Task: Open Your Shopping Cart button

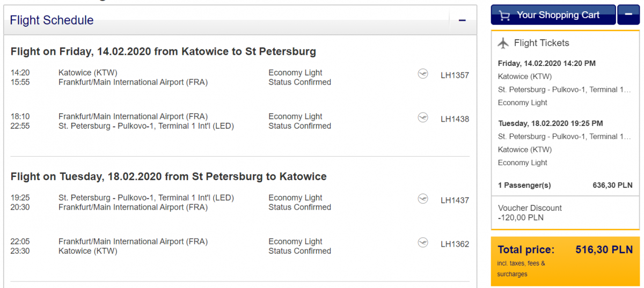Action: point(553,15)
